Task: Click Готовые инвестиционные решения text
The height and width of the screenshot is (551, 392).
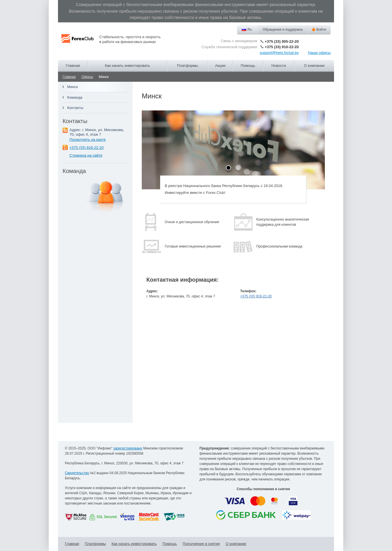Action: point(193,246)
